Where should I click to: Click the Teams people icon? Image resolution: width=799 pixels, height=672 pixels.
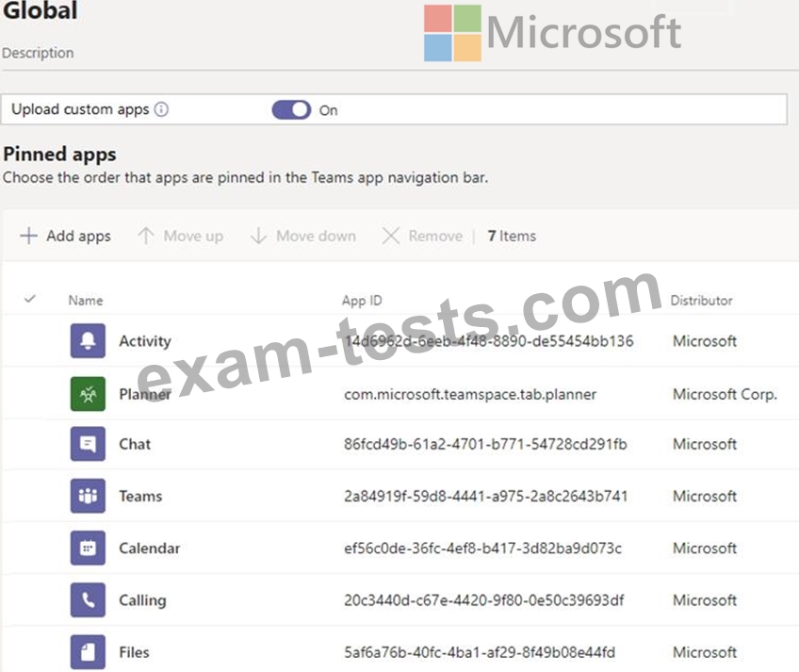(88, 496)
